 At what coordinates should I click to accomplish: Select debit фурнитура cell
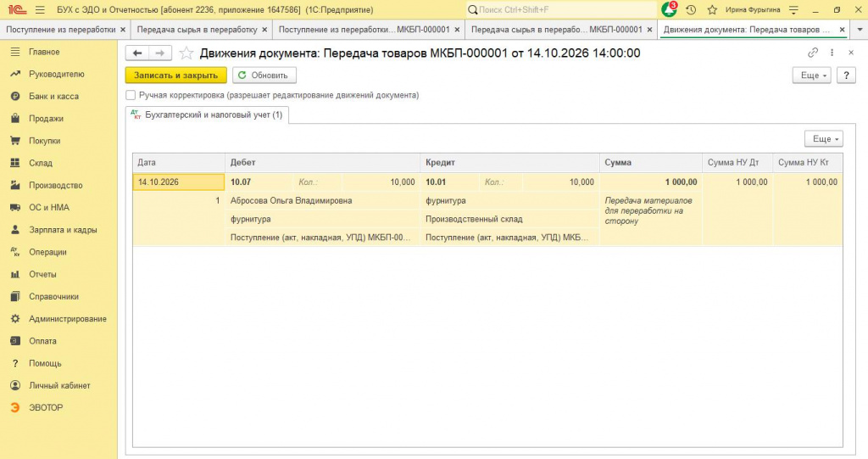coord(322,219)
